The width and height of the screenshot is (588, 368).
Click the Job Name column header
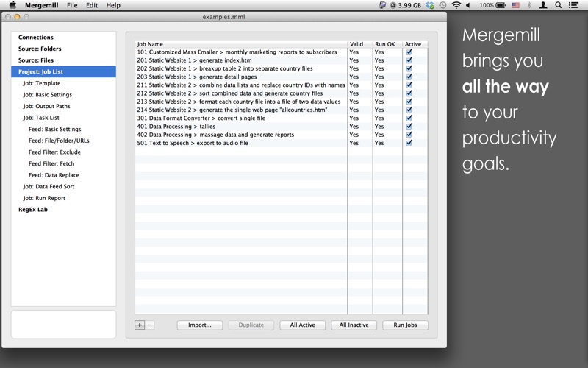(241, 44)
